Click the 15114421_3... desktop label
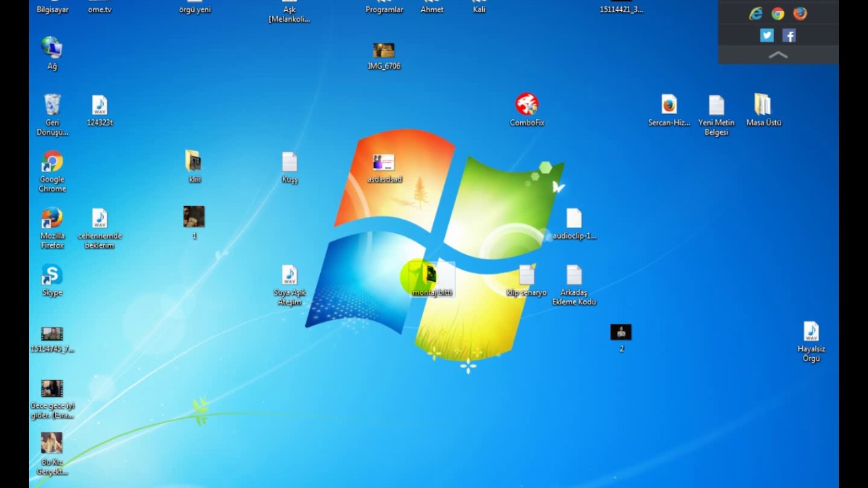The width and height of the screenshot is (868, 488). point(622,9)
